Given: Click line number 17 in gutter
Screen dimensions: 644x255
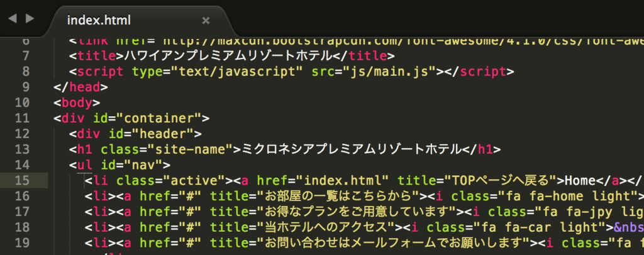Looking at the screenshot, I should [22, 212].
